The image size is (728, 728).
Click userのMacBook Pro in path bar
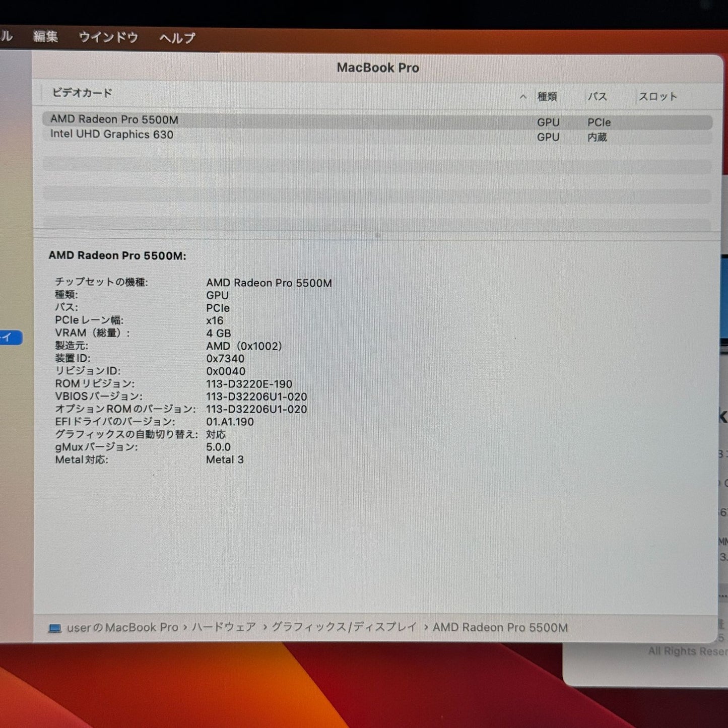click(122, 628)
